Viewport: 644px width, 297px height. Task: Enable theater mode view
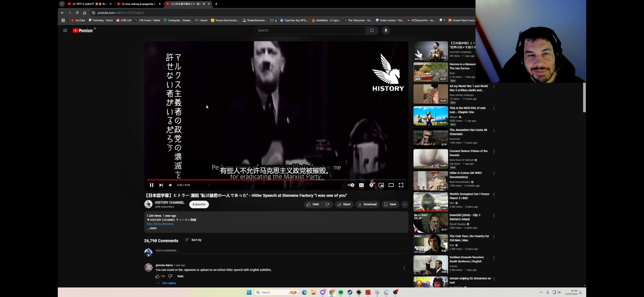tap(391, 185)
